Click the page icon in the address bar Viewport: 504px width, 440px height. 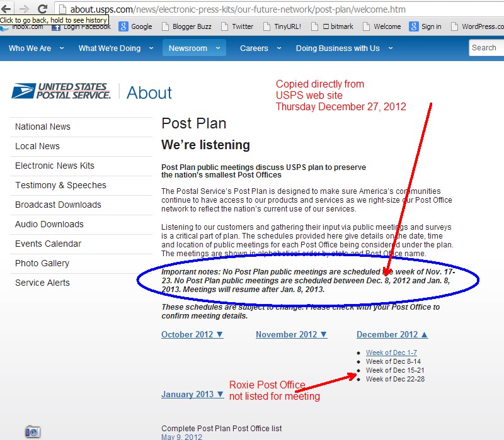coord(62,9)
